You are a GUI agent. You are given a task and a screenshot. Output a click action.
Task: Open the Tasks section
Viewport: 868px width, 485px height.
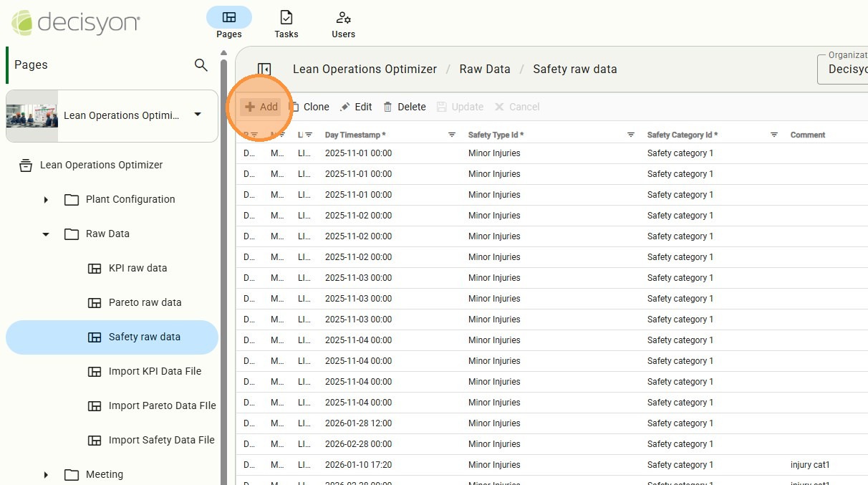(x=286, y=24)
